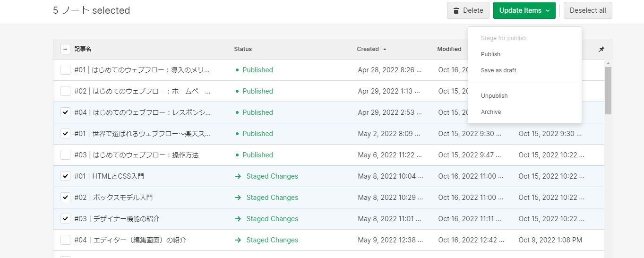Open the #02 ホームペー article title
This screenshot has height=258, width=644.
tap(143, 91)
